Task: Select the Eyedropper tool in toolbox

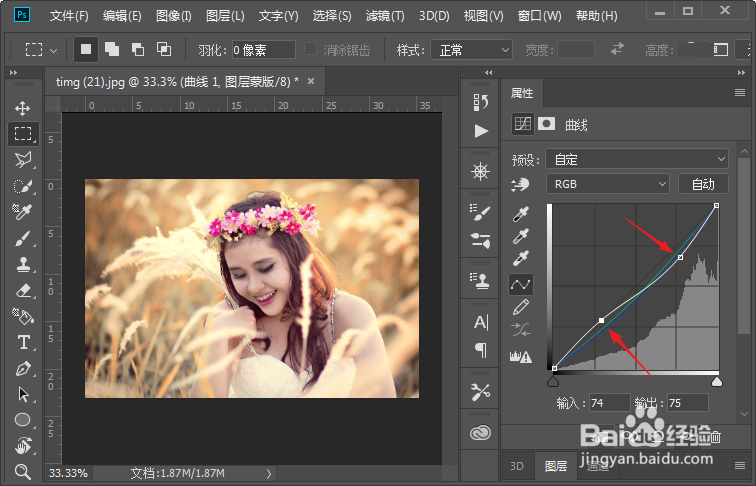Action: tap(23, 211)
